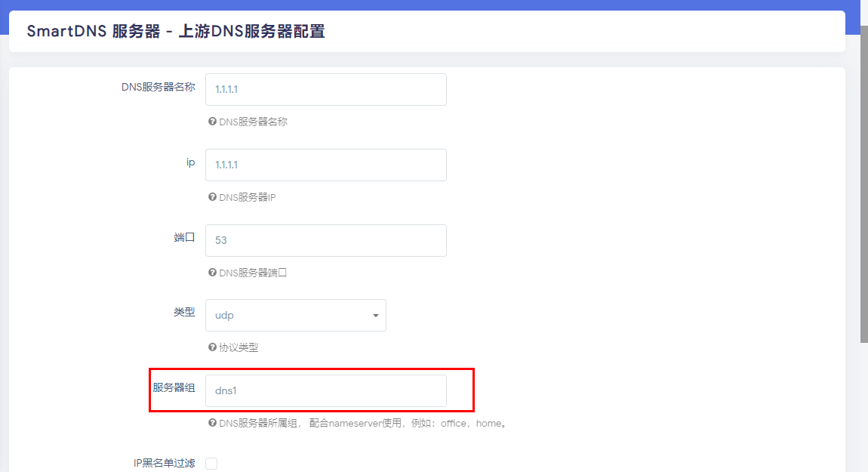This screenshot has width=868, height=472.
Task: Click help icon beside DNS服务器所属组 hint
Action: [212, 423]
